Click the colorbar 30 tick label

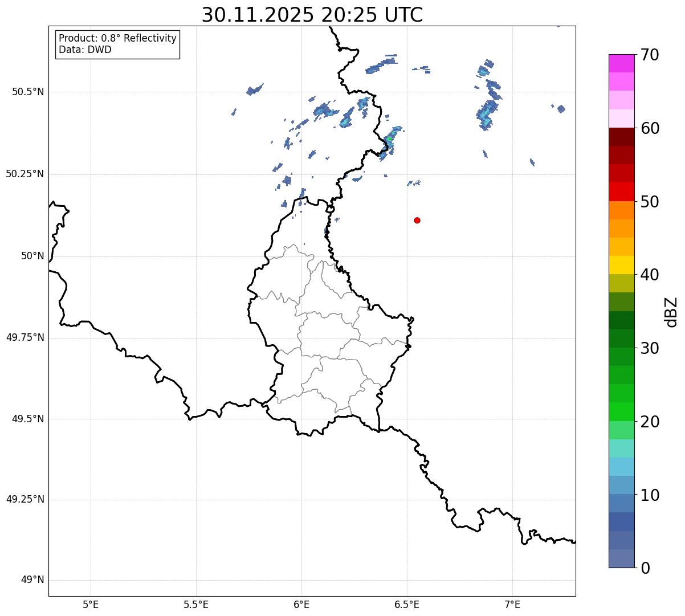650,348
